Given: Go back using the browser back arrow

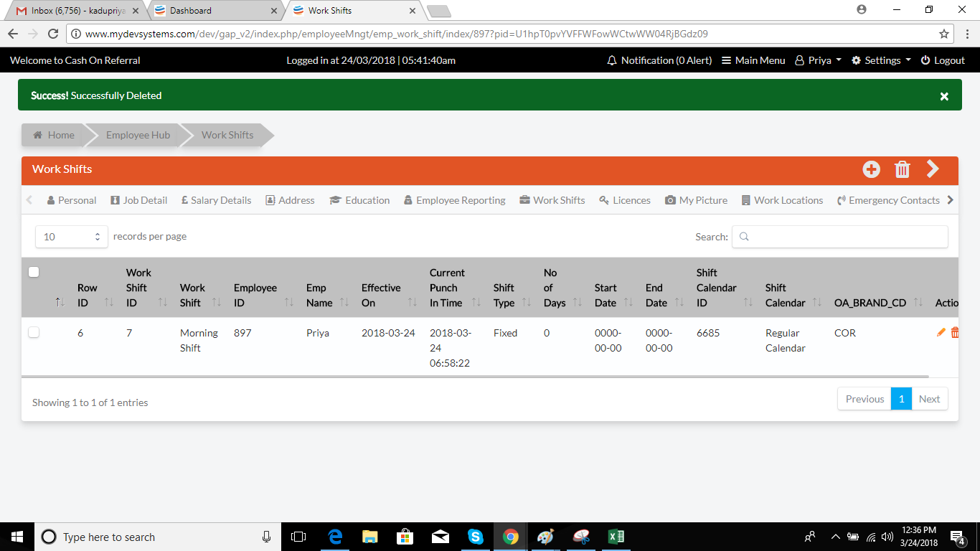Looking at the screenshot, I should (13, 34).
